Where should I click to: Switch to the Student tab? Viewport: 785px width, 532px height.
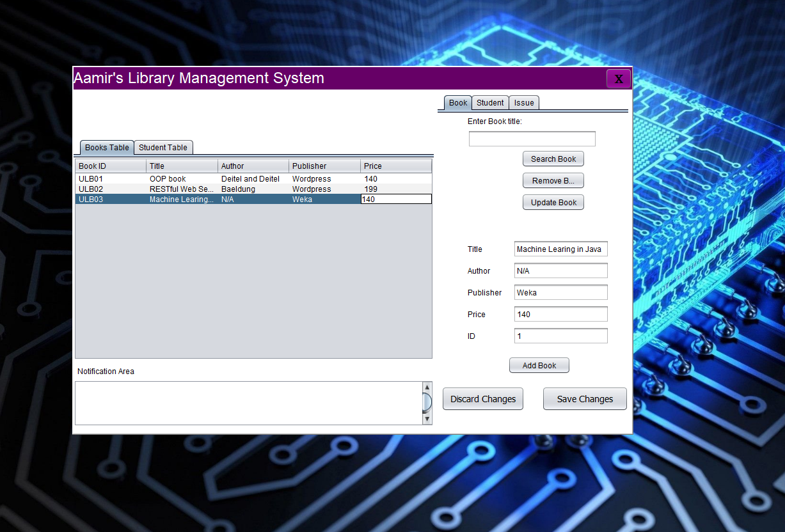490,102
